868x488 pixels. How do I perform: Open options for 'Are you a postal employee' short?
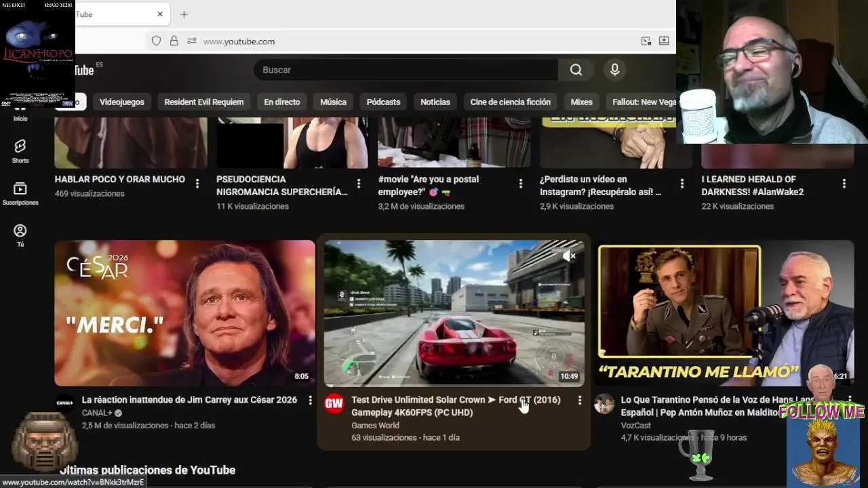click(521, 184)
